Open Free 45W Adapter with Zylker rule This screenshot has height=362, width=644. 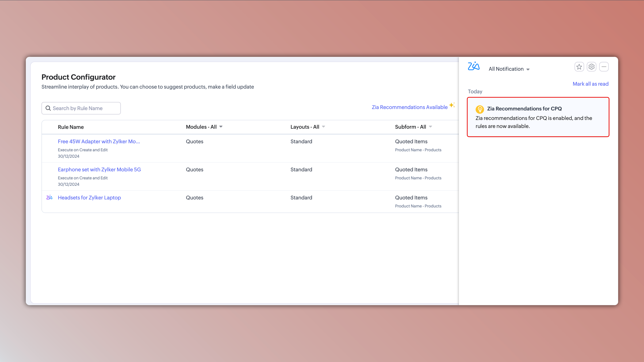pos(99,141)
